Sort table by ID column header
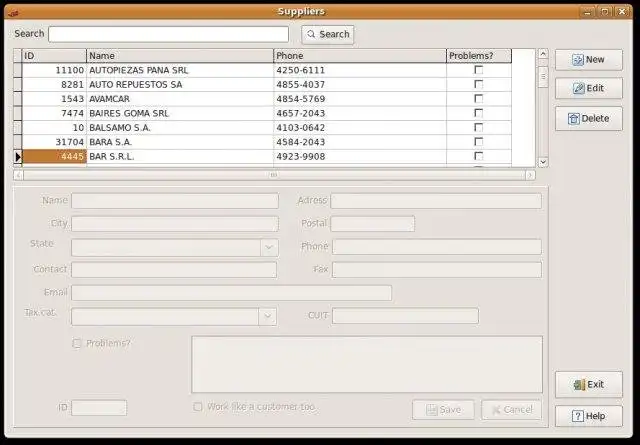The image size is (640, 445). (54, 56)
